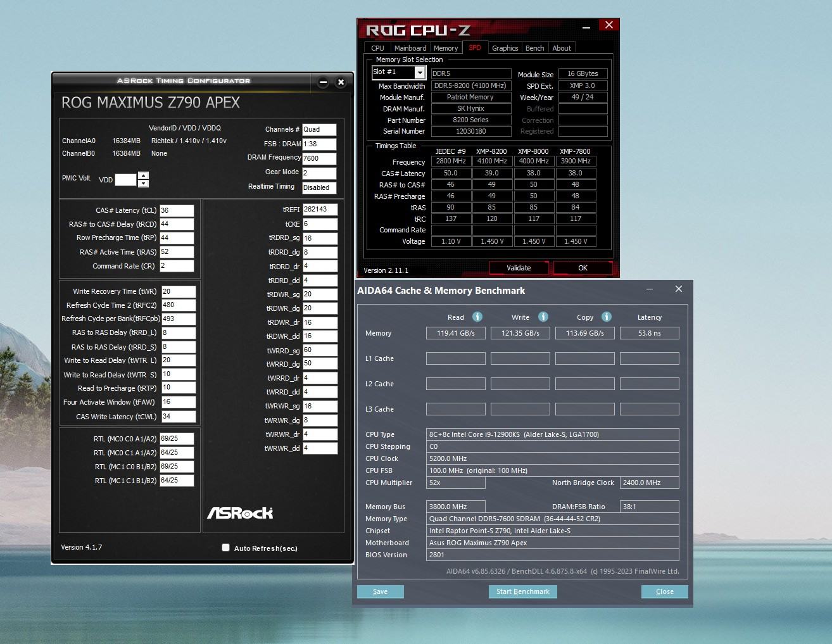Click Memory Read value 119.41 GB/s
Screen dimensions: 832x644
point(456,333)
